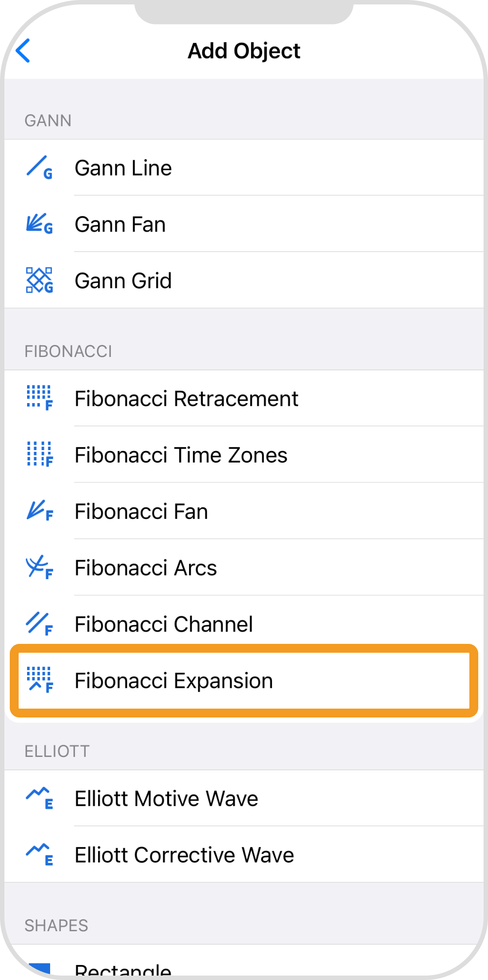This screenshot has width=488, height=980.
Task: Add a Gann Line object
Action: click(123, 168)
